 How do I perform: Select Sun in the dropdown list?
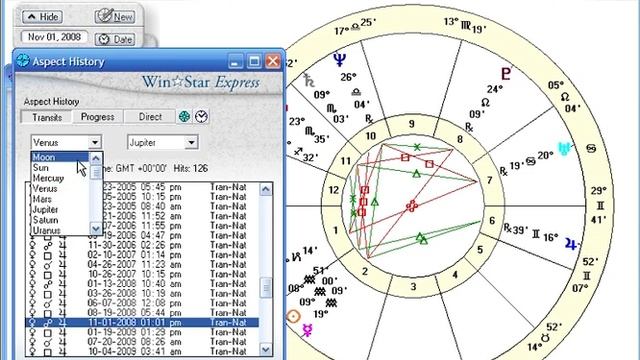pos(60,168)
